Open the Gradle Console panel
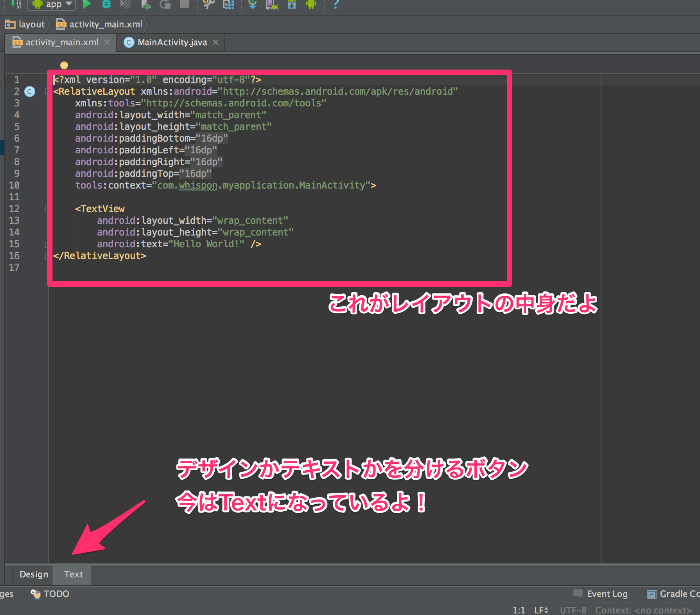 (673, 594)
